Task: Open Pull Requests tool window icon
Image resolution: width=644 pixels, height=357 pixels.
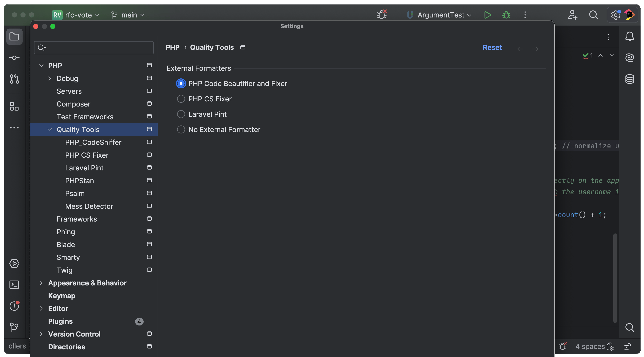Action: coord(14,79)
